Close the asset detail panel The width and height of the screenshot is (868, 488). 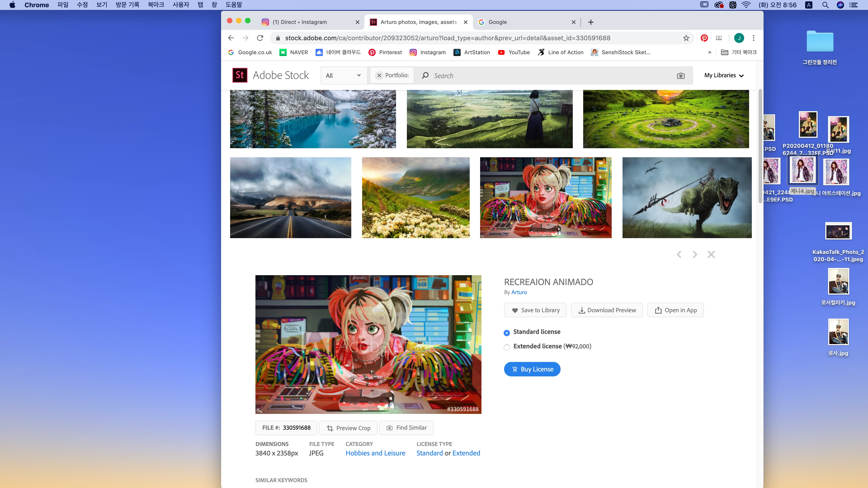click(x=711, y=254)
